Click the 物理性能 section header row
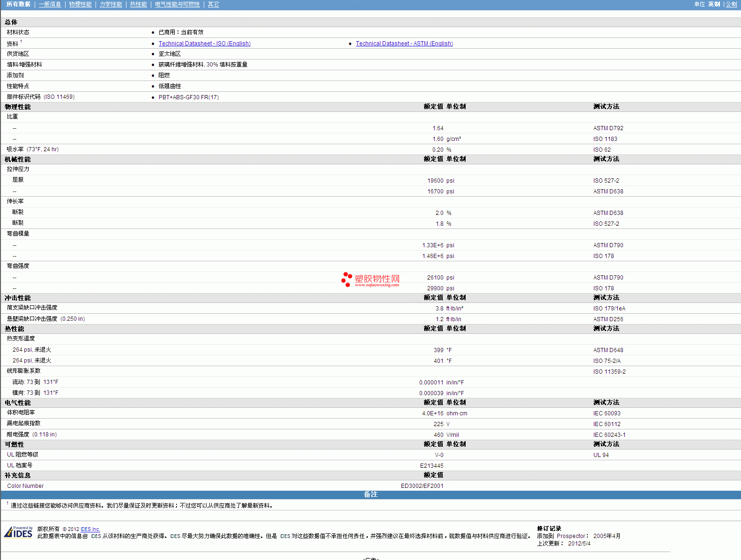The image size is (741, 560). [x=18, y=107]
